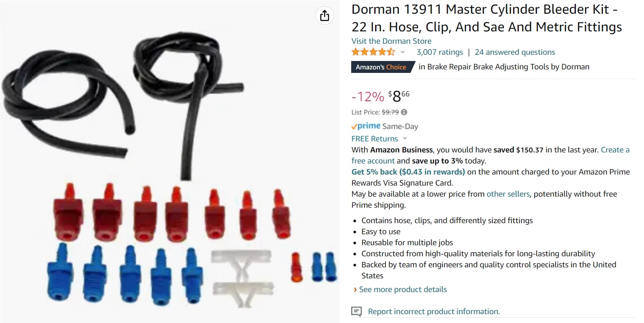Image resolution: width=644 pixels, height=323 pixels.
Task: Open the other sellers link
Action: click(508, 194)
